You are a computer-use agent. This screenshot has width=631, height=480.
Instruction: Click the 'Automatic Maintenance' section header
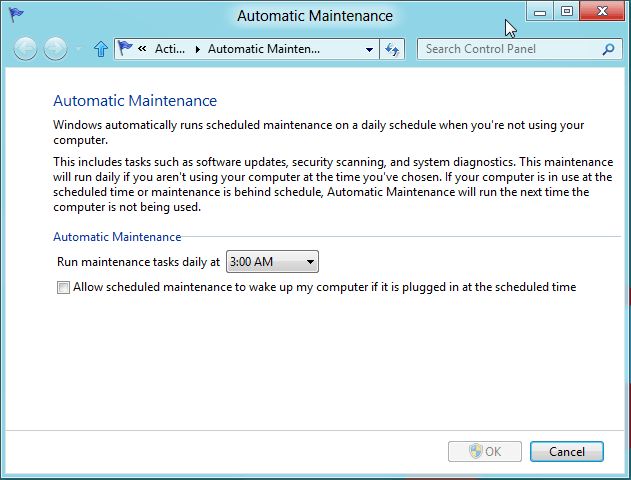point(117,237)
